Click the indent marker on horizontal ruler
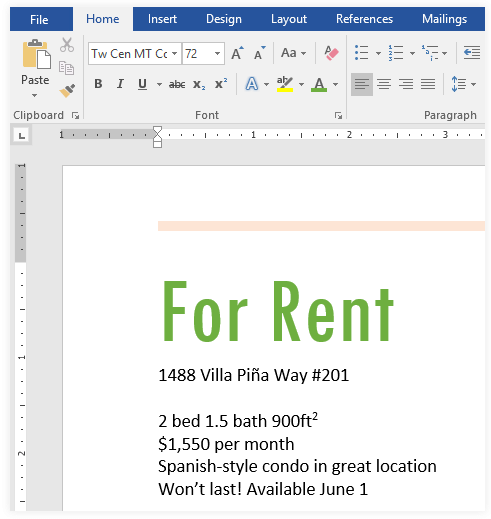 coord(157,137)
